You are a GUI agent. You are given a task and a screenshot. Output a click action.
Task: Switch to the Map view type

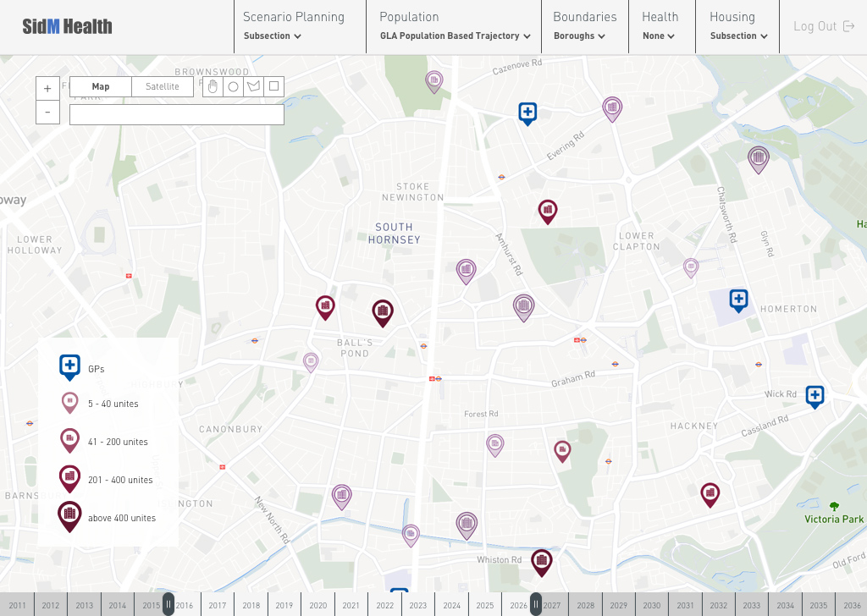pos(101,86)
